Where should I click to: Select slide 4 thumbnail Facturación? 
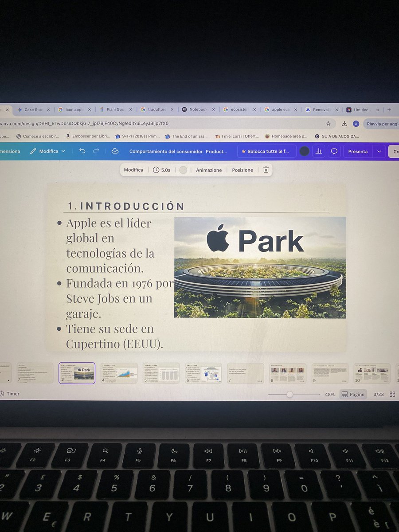click(x=119, y=373)
